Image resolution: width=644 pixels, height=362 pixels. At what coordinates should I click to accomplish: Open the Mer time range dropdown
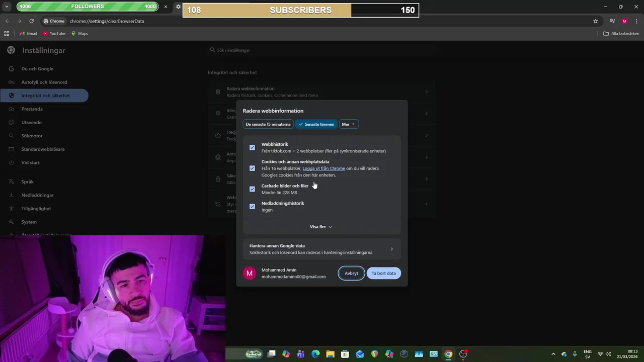point(348,124)
